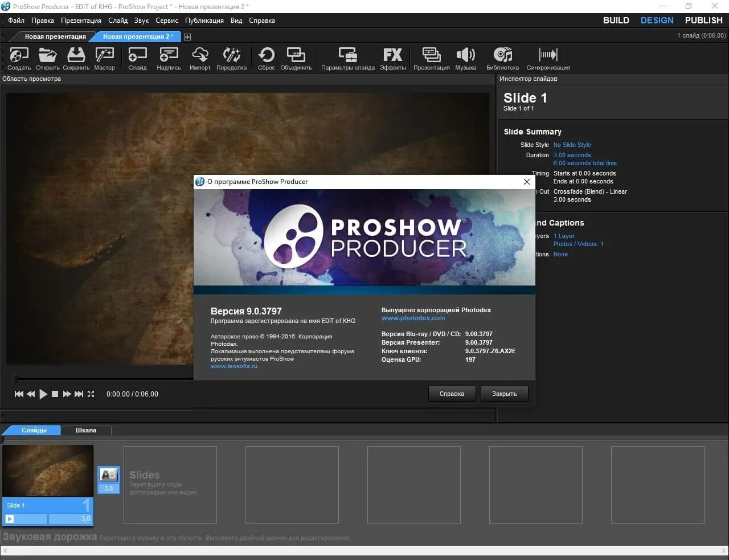This screenshot has height=560, width=729.
Task: Click No Slide Style link
Action: (572, 145)
